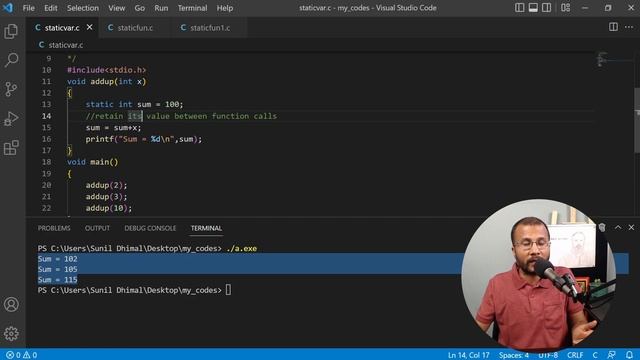The height and width of the screenshot is (360, 640).
Task: Open the Terminal menu
Action: [x=192, y=8]
